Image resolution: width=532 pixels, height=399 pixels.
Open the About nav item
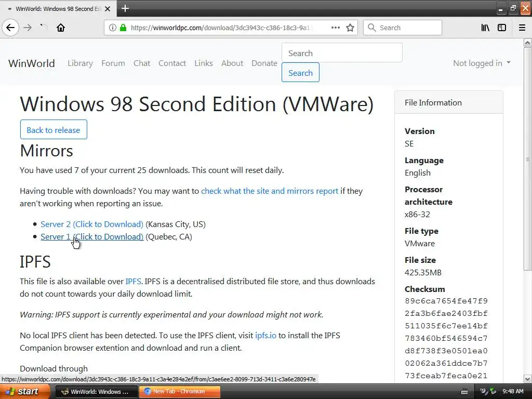[232, 63]
